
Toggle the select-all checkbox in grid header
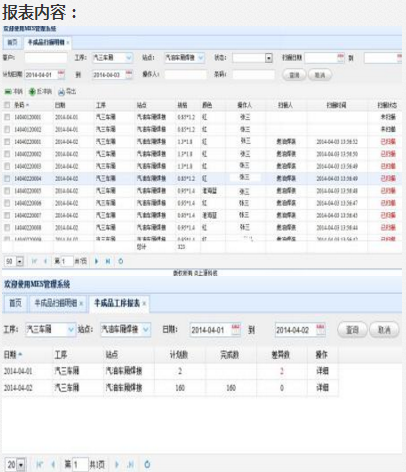pos(7,105)
